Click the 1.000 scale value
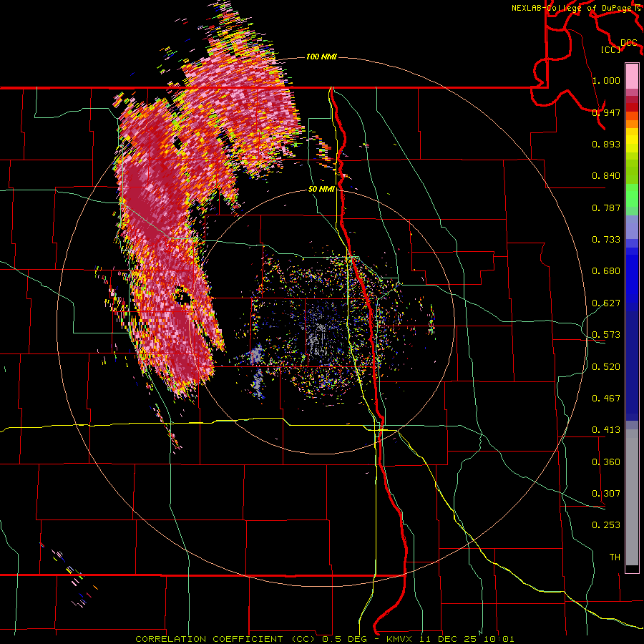This screenshot has width=644, height=644. [606, 80]
